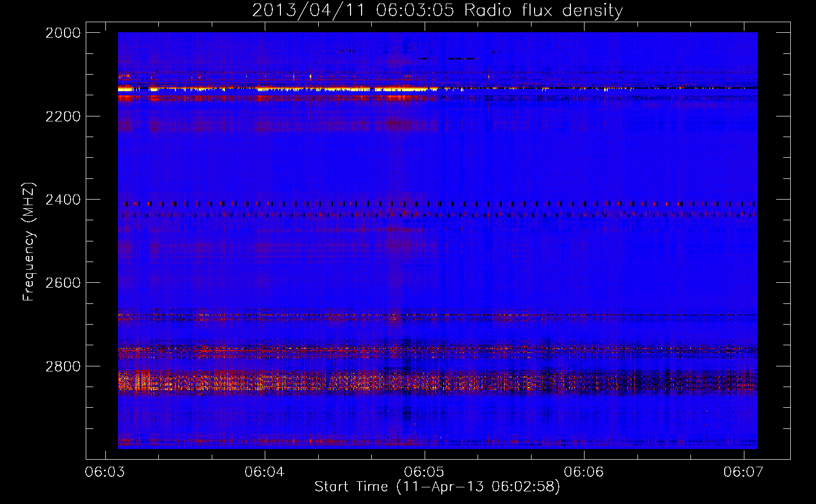Click the 06:04 time tick label

[265, 472]
